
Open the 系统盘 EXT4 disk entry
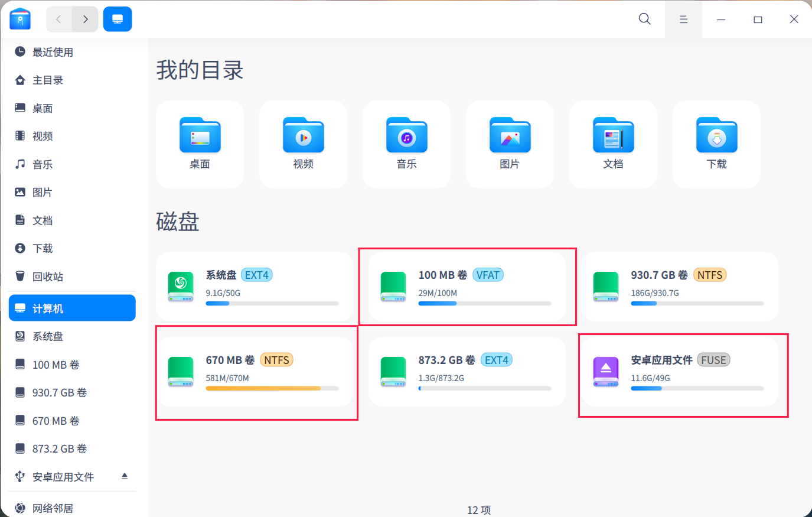[255, 287]
